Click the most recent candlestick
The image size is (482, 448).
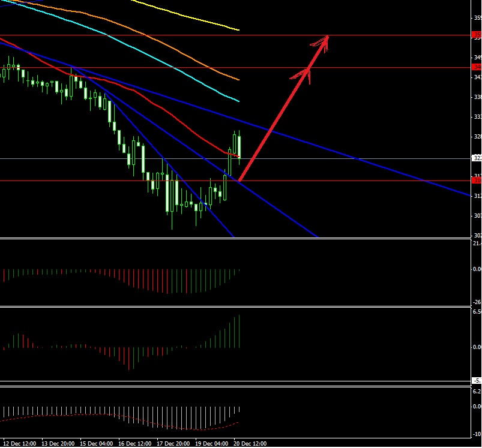[239, 146]
